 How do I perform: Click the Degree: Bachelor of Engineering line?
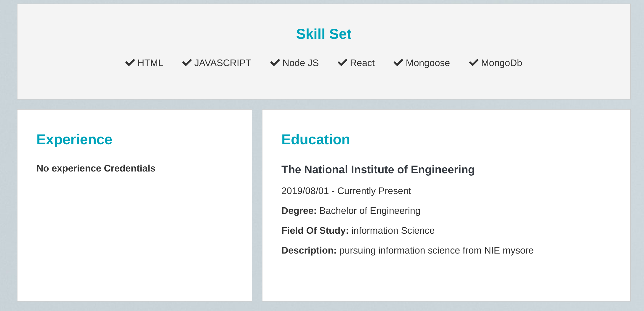coord(351,211)
